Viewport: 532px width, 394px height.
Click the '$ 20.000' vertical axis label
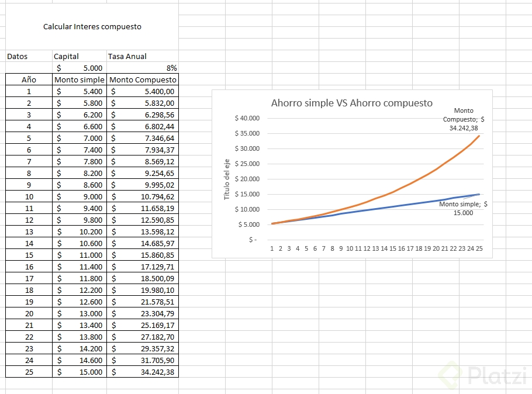[x=247, y=179]
